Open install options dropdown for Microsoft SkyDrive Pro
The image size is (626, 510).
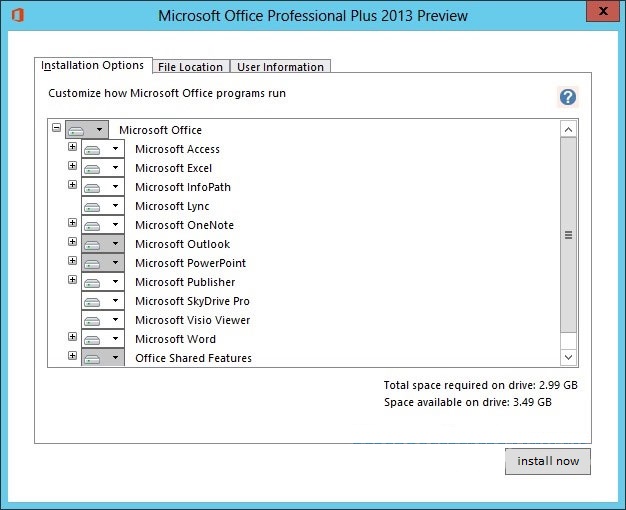pyautogui.click(x=103, y=301)
